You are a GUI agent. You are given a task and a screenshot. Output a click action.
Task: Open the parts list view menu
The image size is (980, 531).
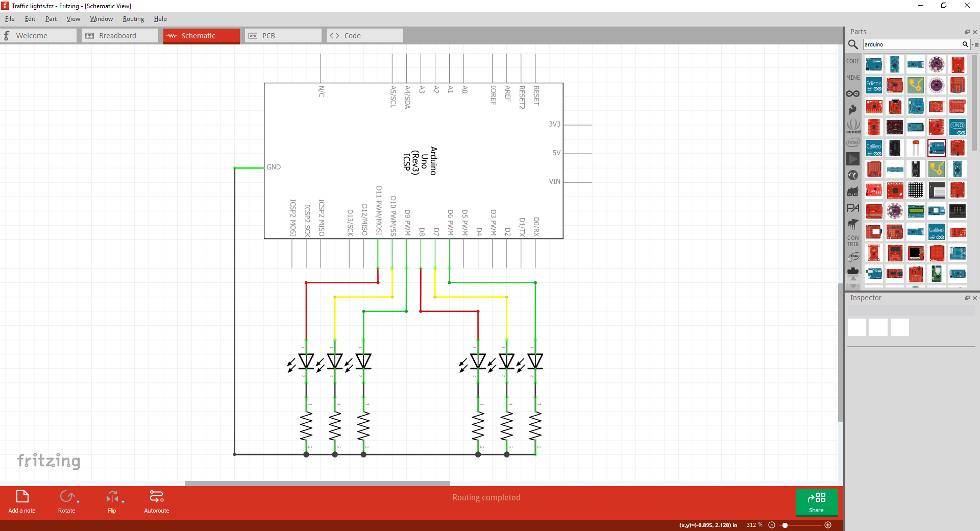[x=975, y=44]
